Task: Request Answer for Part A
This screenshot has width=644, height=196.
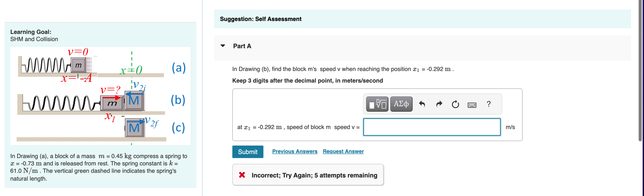Action: (343, 151)
